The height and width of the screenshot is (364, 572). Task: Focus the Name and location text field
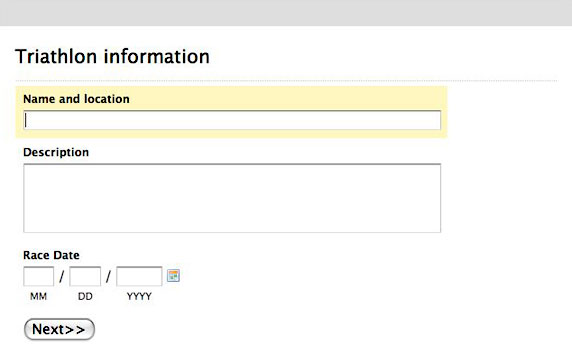232,120
